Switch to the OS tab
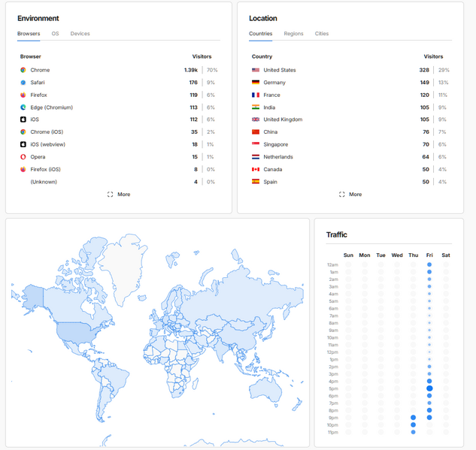476x450 pixels. click(x=55, y=34)
